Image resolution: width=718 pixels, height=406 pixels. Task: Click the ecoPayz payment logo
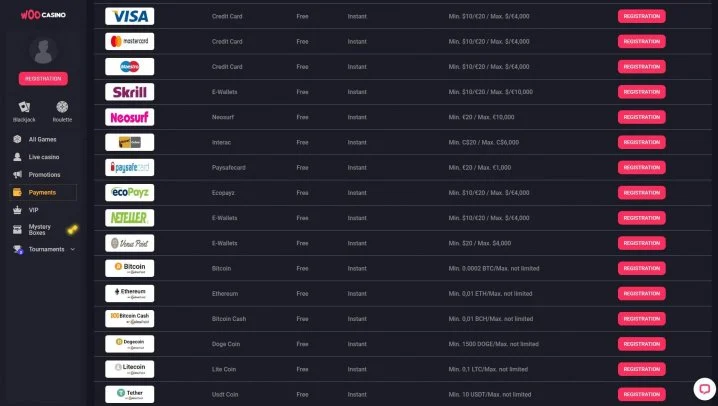[x=129, y=192]
